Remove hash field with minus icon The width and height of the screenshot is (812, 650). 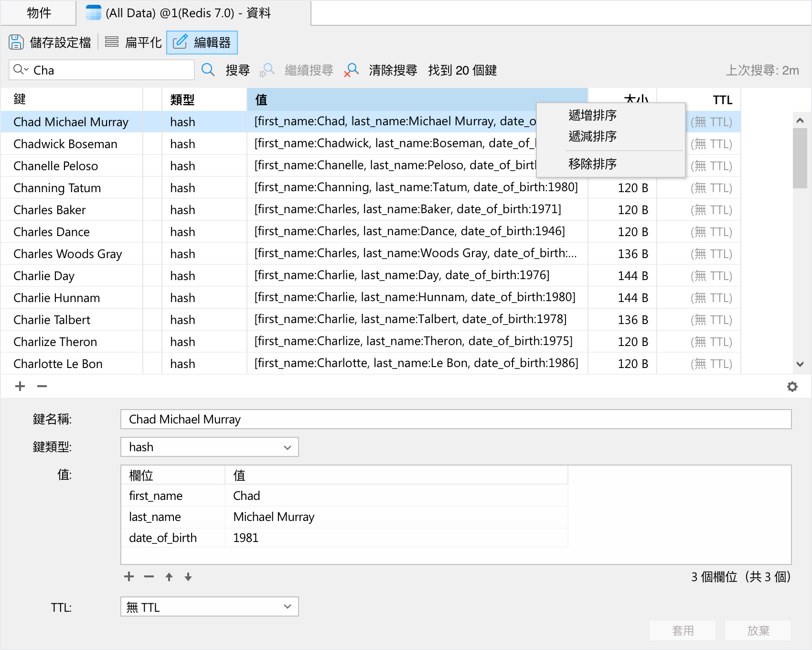[149, 576]
